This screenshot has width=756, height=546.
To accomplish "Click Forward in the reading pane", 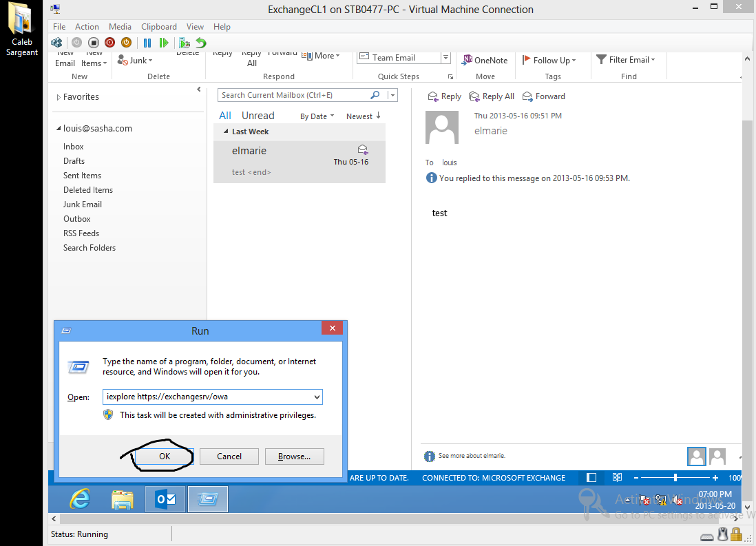I will 543,96.
